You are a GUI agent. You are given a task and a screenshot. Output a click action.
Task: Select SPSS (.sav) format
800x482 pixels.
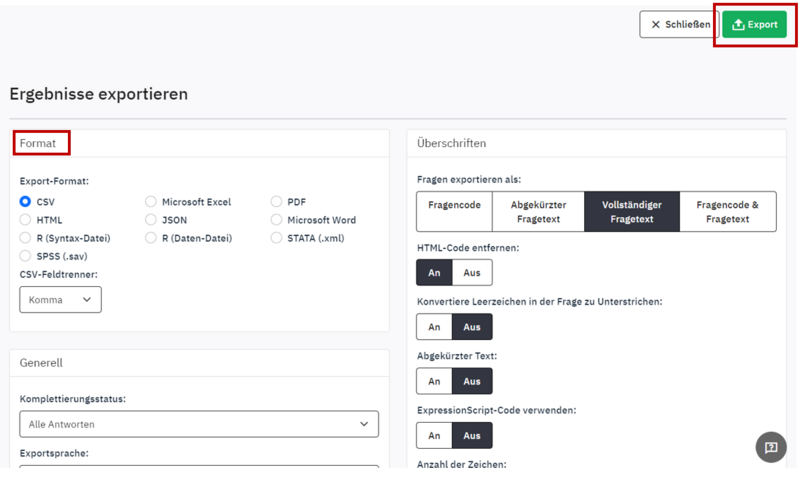(x=25, y=256)
